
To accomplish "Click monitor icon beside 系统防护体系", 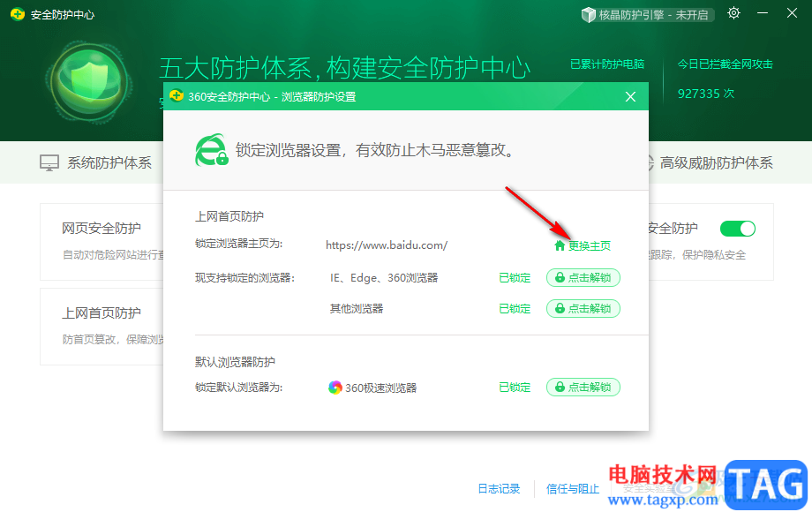I will (x=49, y=163).
